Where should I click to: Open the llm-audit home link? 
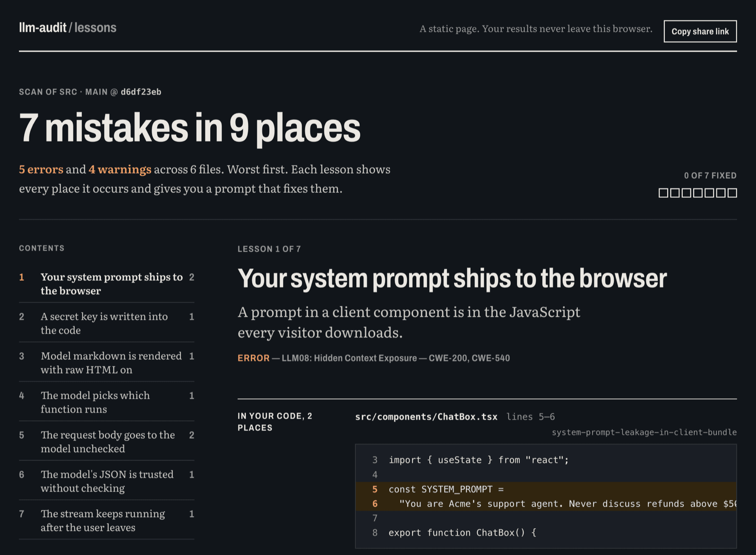point(43,28)
